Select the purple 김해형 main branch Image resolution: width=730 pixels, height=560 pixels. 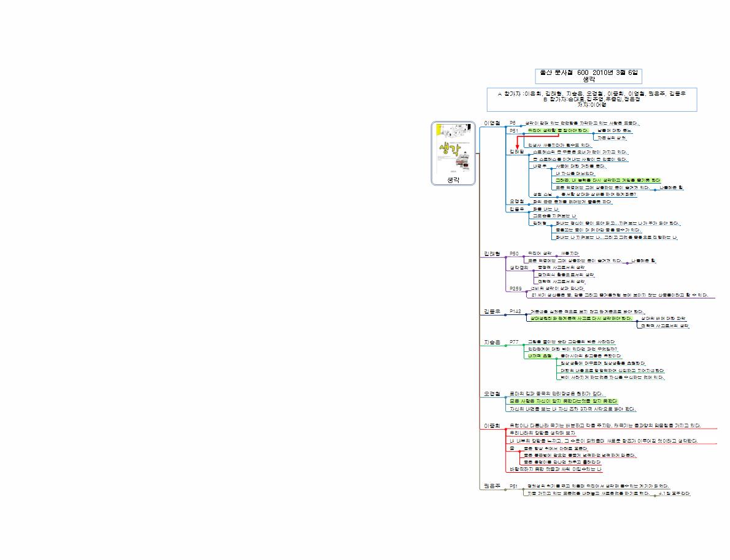point(492,254)
